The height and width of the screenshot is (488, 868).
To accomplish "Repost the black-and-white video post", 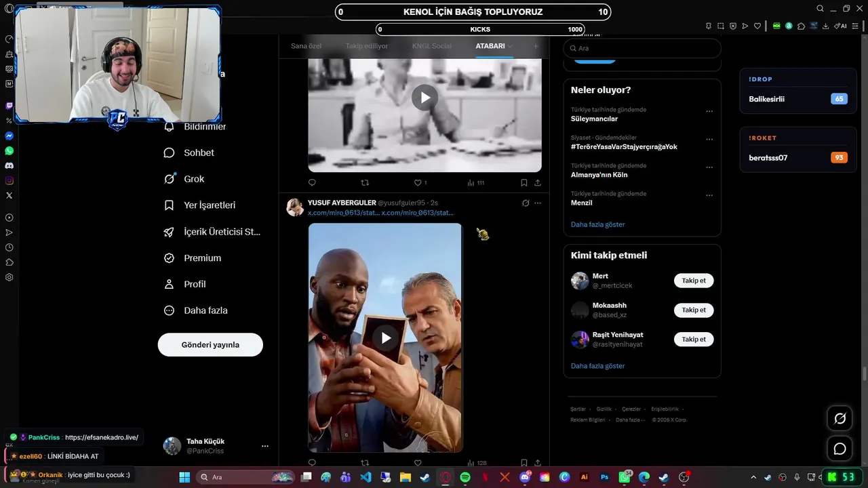I will pos(365,182).
